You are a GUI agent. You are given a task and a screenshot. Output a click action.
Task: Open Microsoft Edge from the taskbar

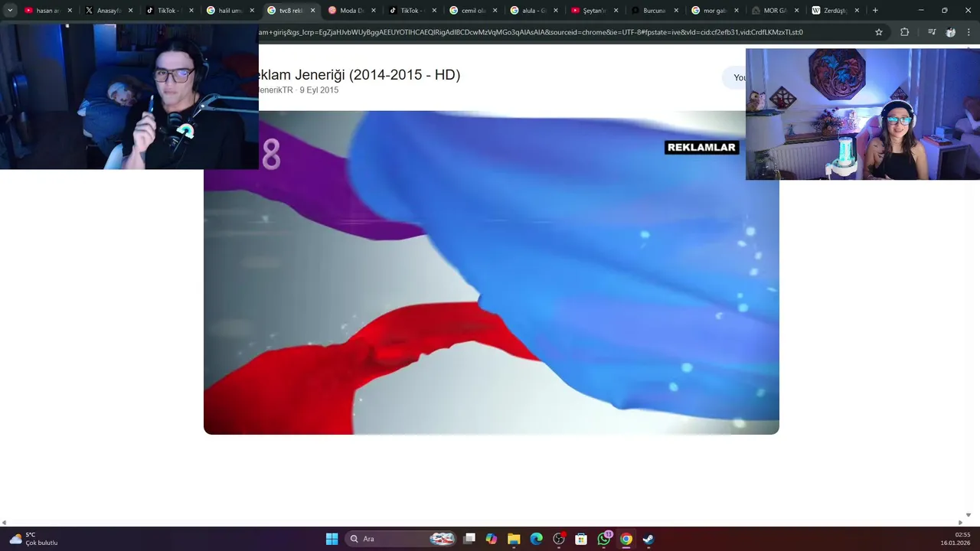[x=537, y=539]
